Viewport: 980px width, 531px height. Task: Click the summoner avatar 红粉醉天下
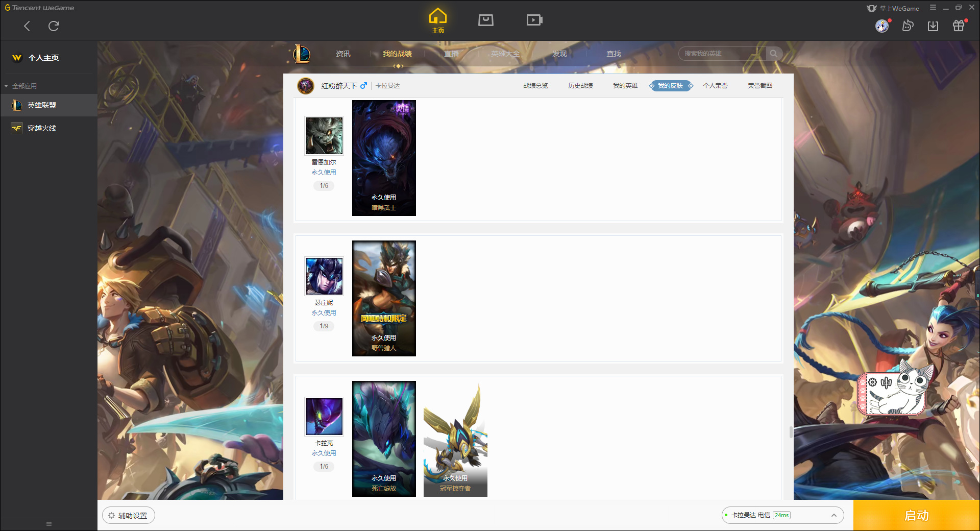tap(306, 86)
